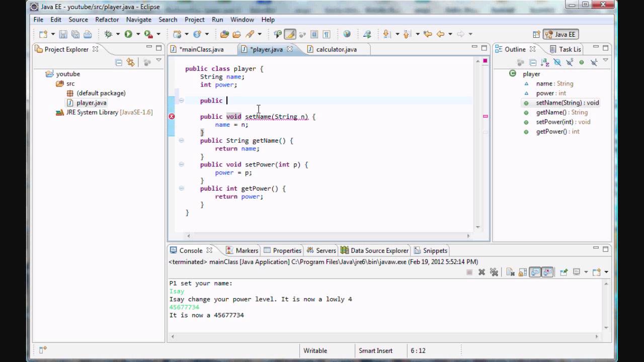This screenshot has width=644, height=362.
Task: Click the Print toolbar icon
Action: click(88, 34)
